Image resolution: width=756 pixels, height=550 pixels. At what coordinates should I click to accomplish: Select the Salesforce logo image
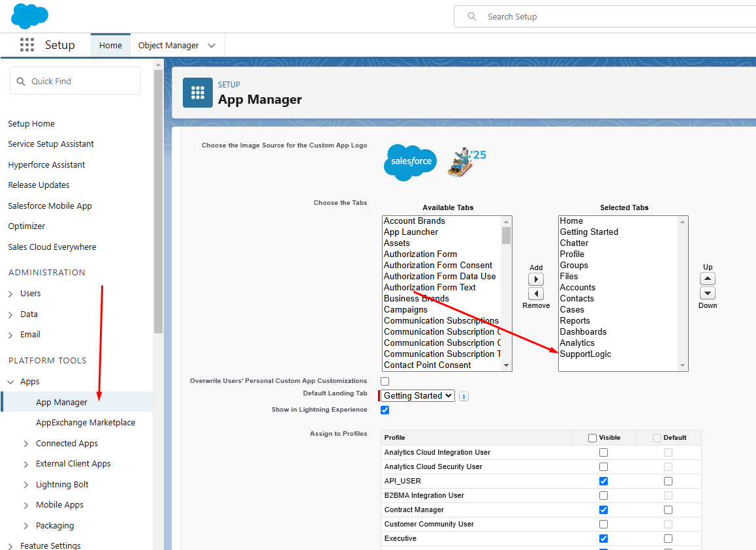point(410,162)
